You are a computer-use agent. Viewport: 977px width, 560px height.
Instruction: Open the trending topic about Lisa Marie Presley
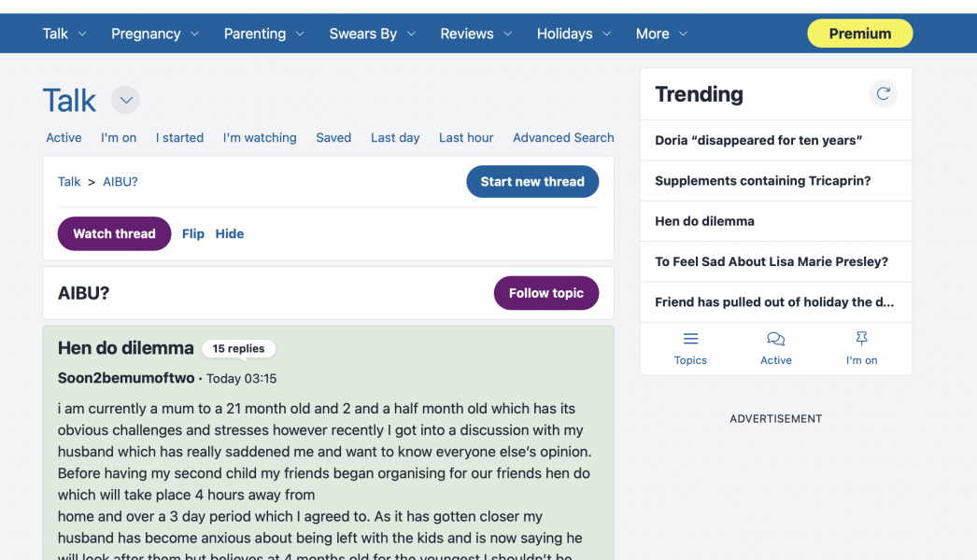click(770, 261)
